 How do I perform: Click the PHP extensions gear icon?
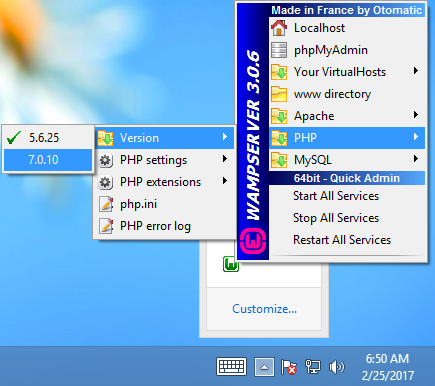coord(105,182)
